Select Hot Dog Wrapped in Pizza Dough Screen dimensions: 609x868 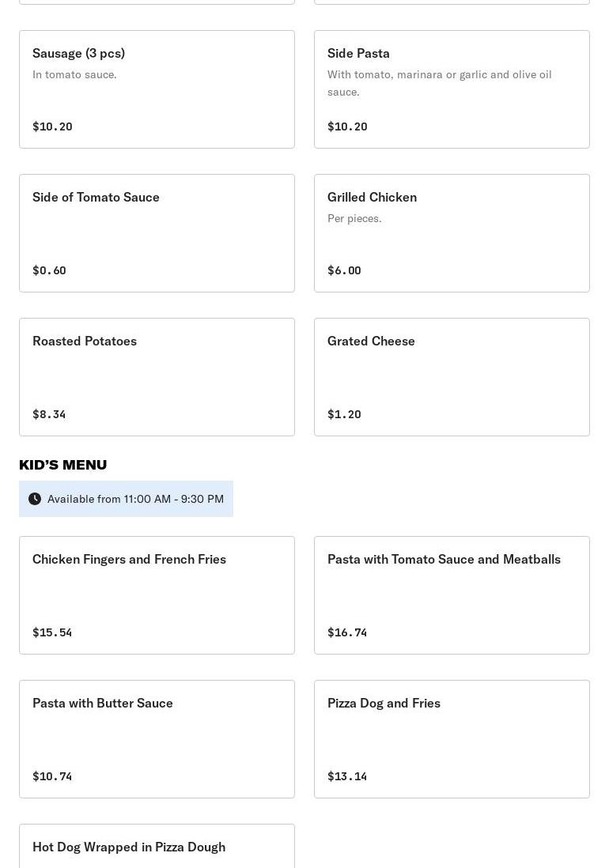(x=157, y=847)
